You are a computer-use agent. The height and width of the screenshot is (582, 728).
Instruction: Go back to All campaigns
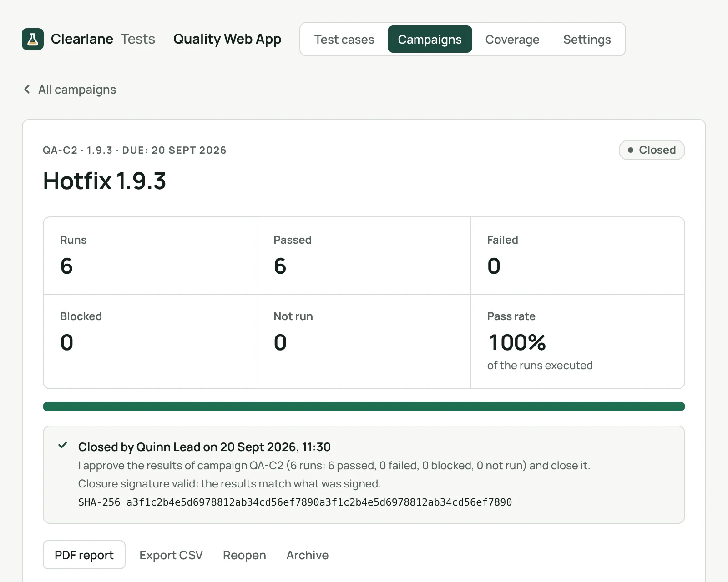coord(77,90)
